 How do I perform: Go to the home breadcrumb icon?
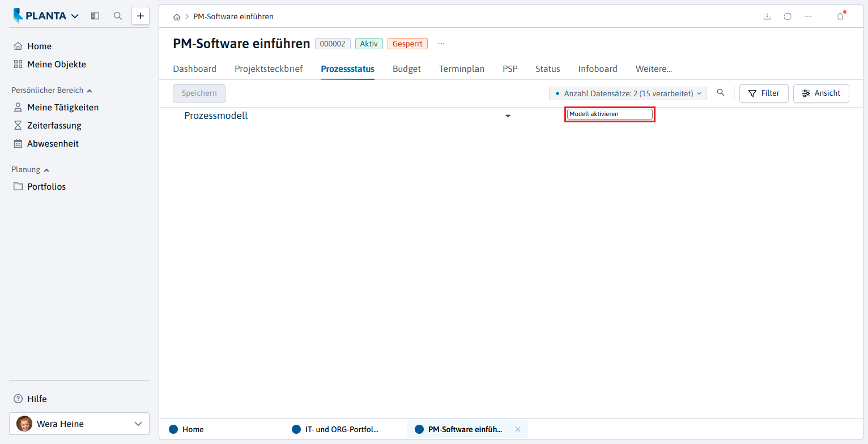point(177,17)
